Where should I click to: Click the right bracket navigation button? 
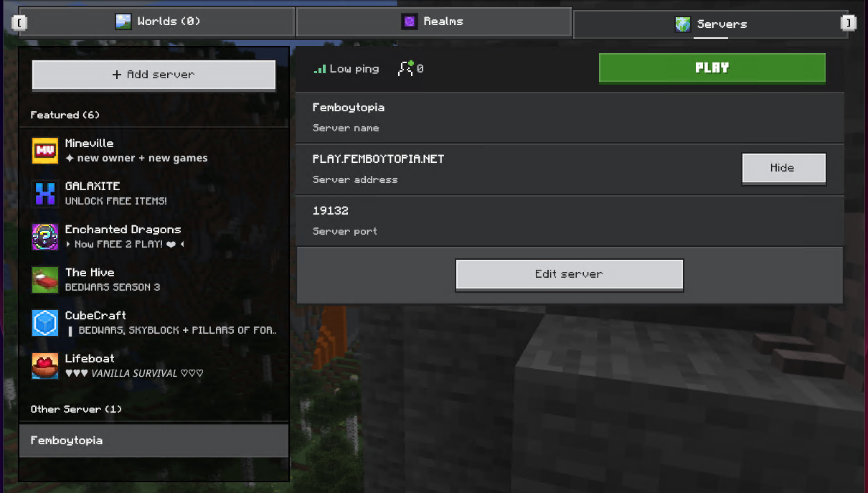(x=849, y=23)
